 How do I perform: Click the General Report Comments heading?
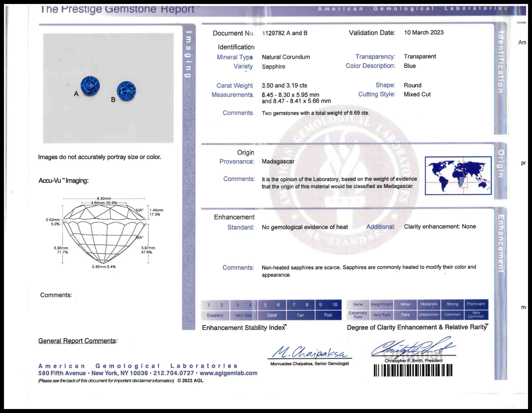78,341
